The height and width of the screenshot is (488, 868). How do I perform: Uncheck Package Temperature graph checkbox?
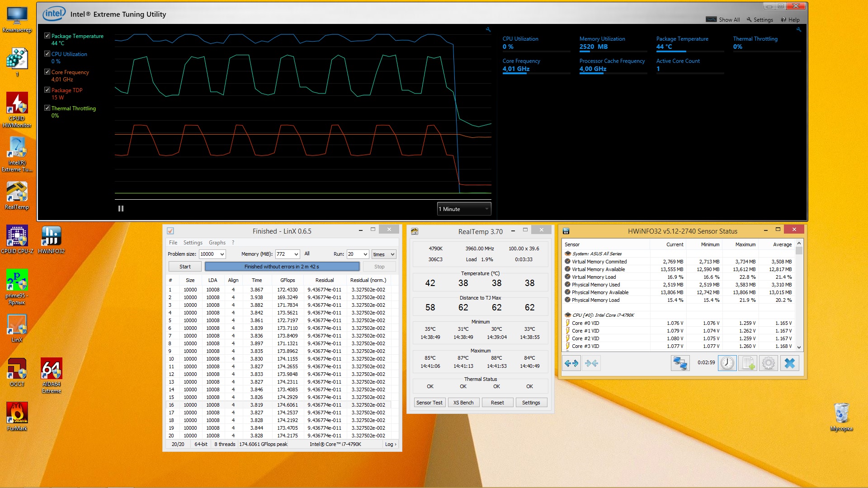(x=47, y=36)
